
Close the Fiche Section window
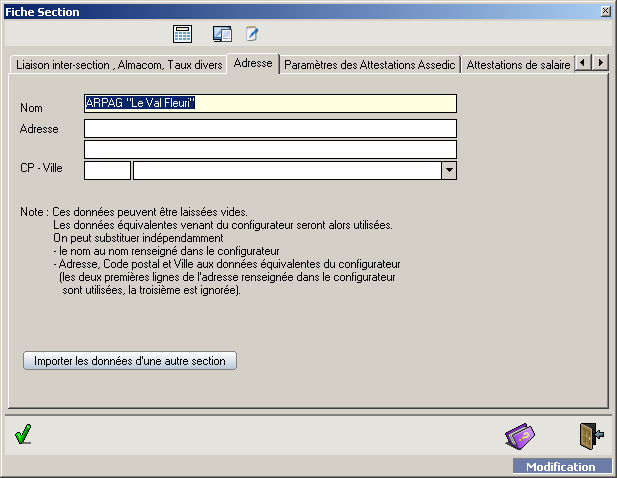tap(605, 11)
